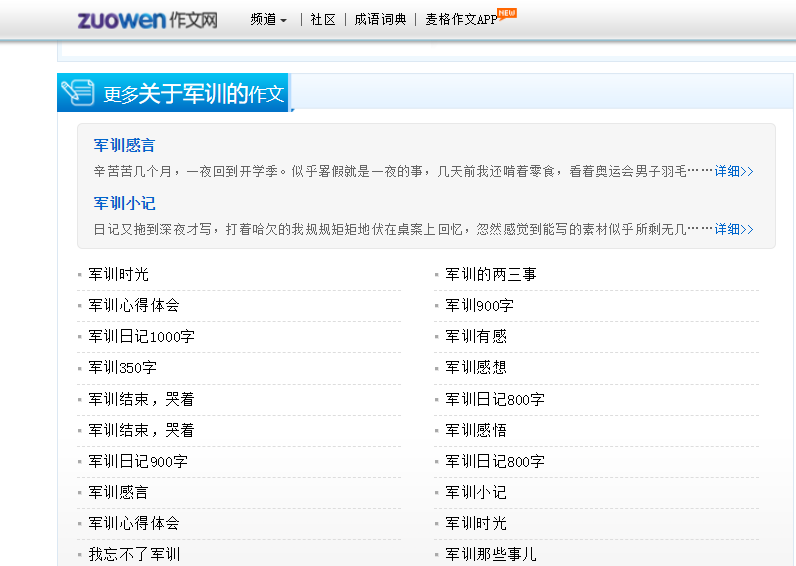Open the 麦格作文APP navigation link

(x=460, y=19)
